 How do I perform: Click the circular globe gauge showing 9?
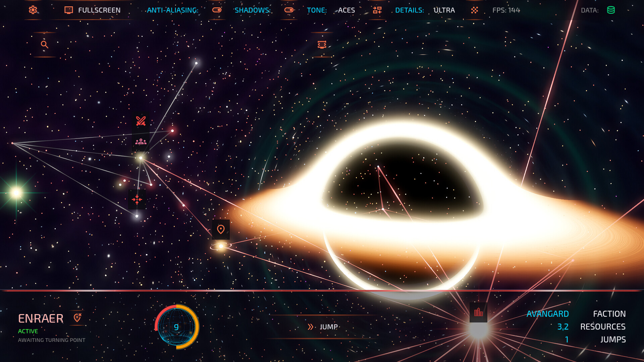[x=176, y=327]
